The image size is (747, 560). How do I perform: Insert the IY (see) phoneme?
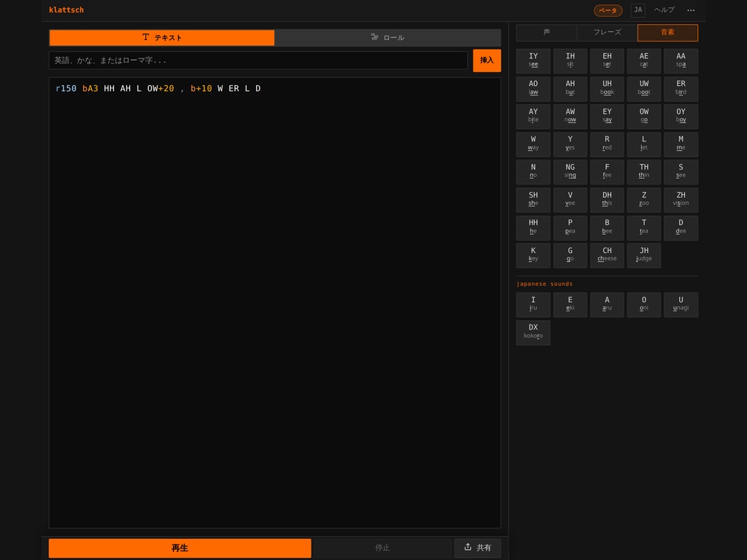coord(533,61)
